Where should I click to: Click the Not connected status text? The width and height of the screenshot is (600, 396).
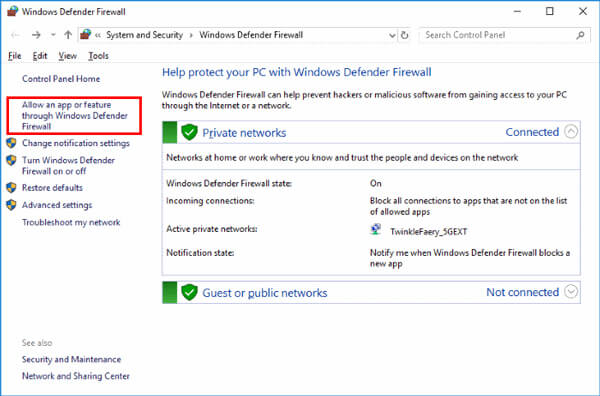tap(523, 292)
